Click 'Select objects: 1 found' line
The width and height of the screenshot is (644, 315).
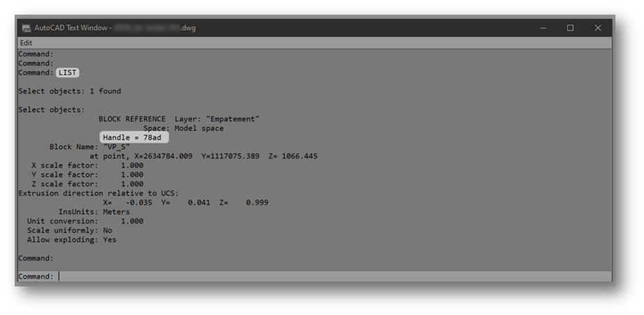(70, 91)
